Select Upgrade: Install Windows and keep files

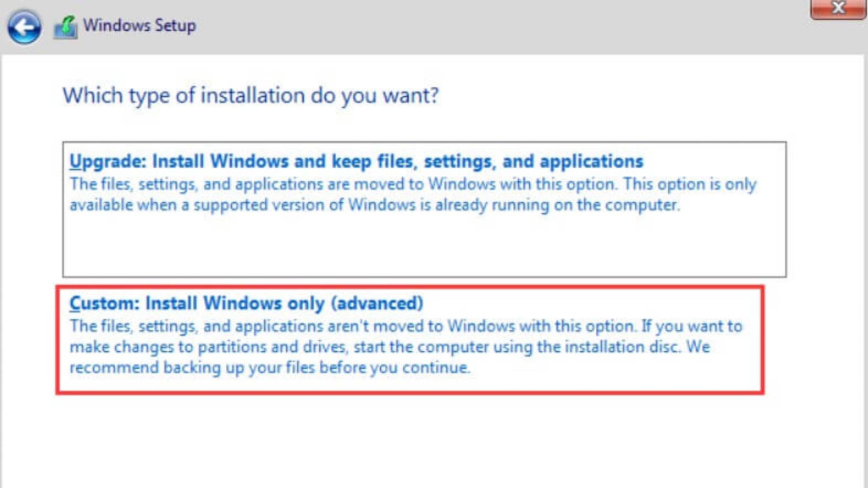pyautogui.click(x=356, y=161)
